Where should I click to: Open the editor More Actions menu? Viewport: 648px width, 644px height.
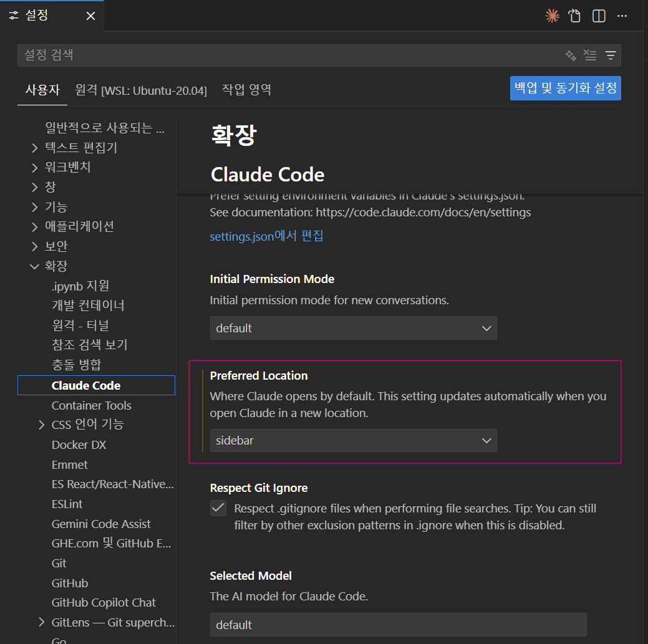pyautogui.click(x=622, y=16)
